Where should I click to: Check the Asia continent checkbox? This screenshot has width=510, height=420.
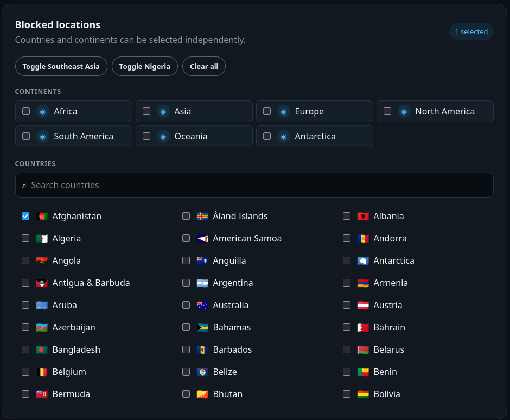[x=146, y=111]
